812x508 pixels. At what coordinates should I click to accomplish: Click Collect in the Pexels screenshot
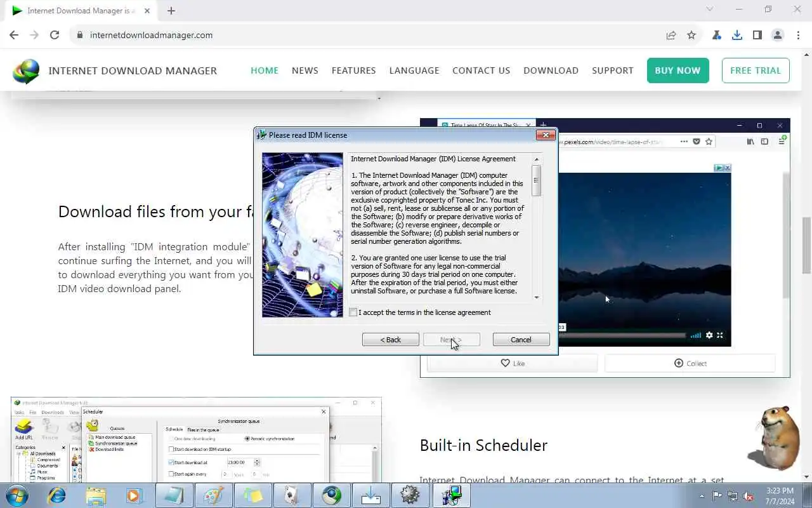690,363
